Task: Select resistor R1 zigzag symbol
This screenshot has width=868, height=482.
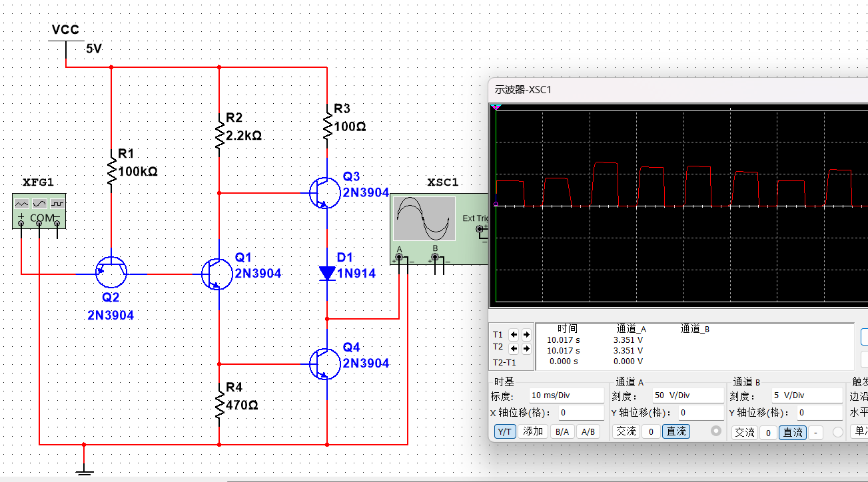Action: click(111, 170)
